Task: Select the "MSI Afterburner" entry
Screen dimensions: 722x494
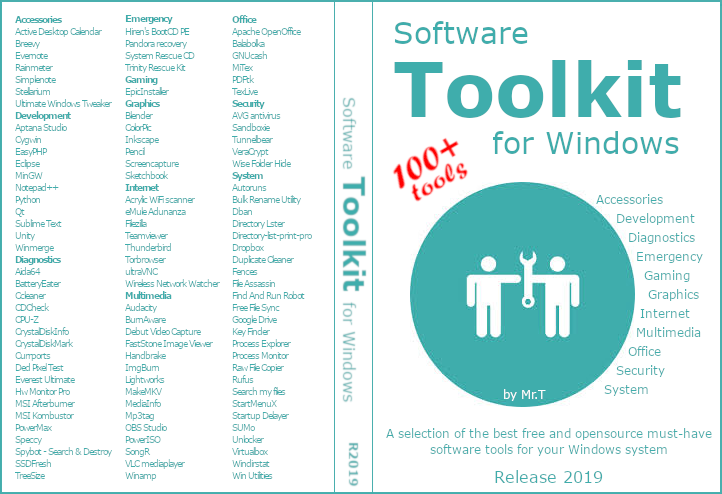Action: 45,404
